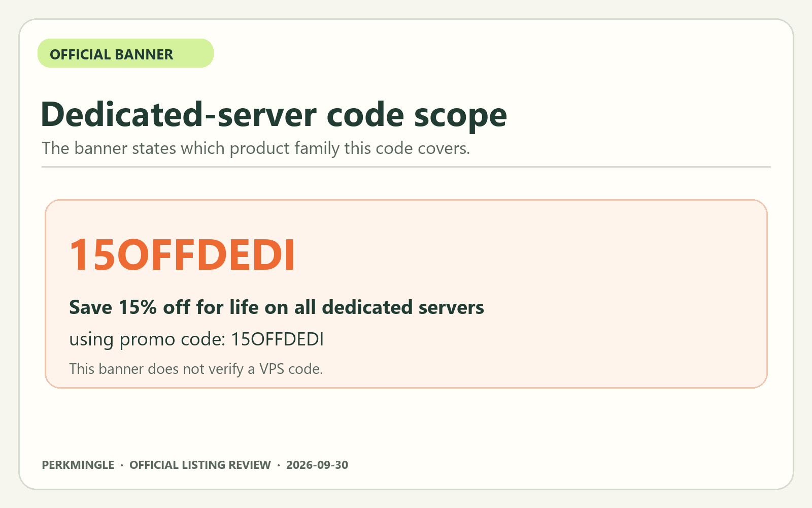Click 'Save 15% off for life' line

[x=277, y=307]
